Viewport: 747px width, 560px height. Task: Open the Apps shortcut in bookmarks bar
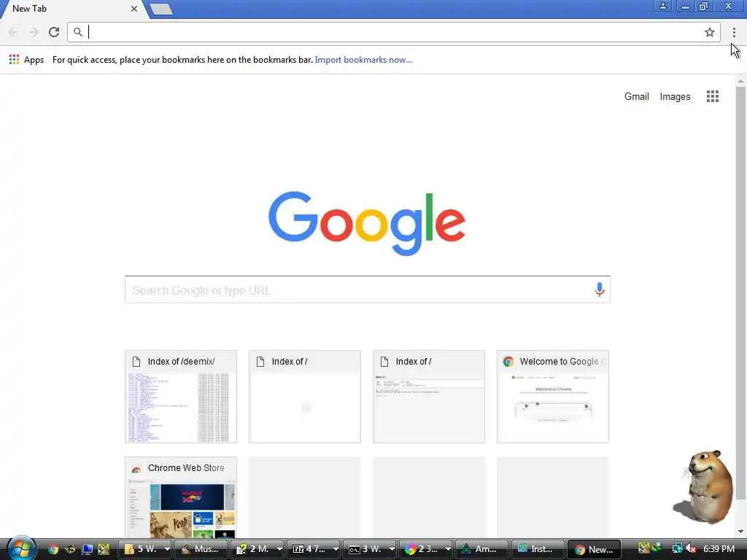point(27,60)
